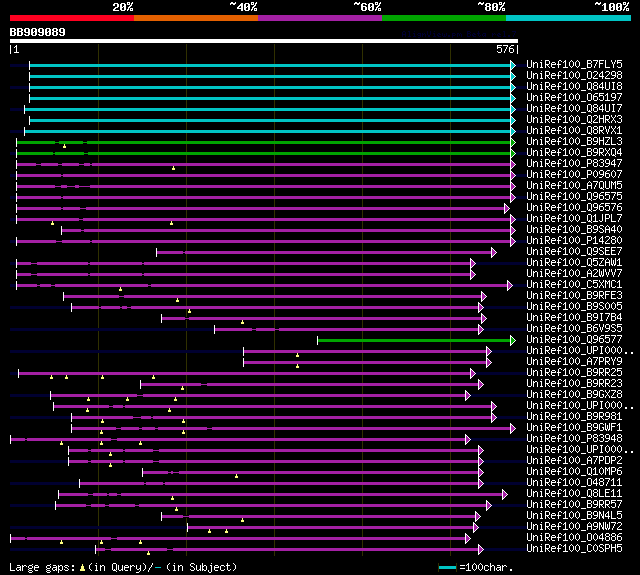Screen dimensions: 640x575
Task: Click the cyan alignment bar for B7FLY5
Action: [270, 65]
